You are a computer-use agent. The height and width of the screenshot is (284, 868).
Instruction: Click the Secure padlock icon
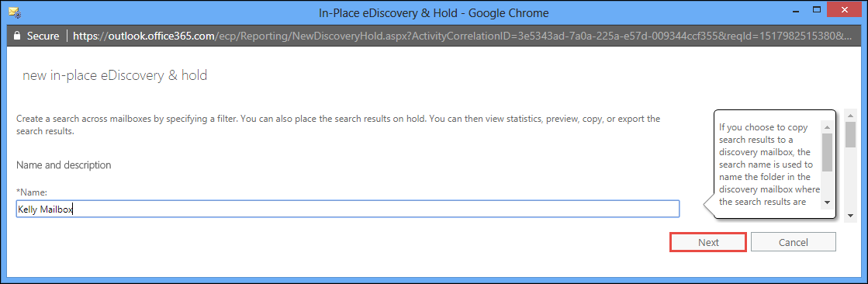(x=16, y=36)
